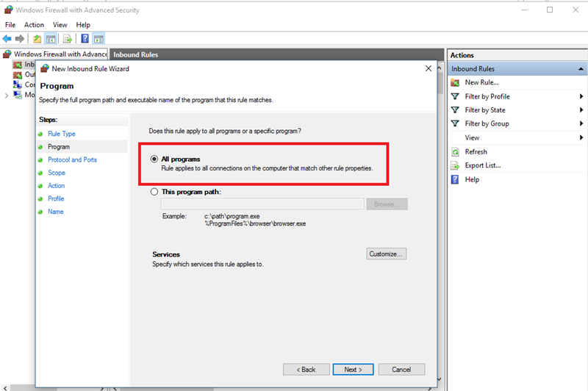
Task: Click the New Rule icon in Actions
Action: [455, 82]
